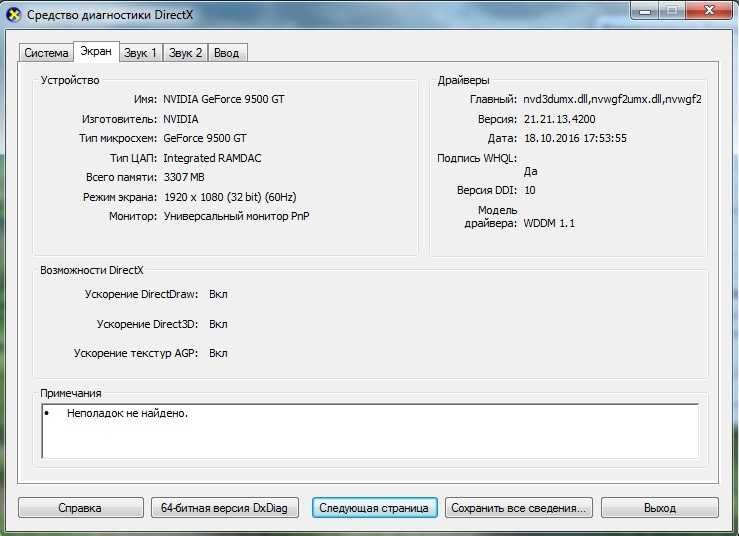Select the Экран tab
The width and height of the screenshot is (739, 536).
pos(96,51)
